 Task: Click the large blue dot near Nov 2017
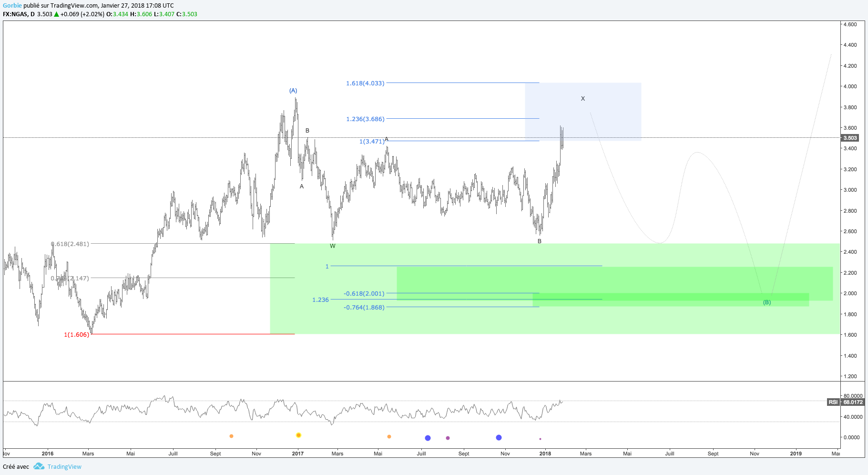point(499,437)
